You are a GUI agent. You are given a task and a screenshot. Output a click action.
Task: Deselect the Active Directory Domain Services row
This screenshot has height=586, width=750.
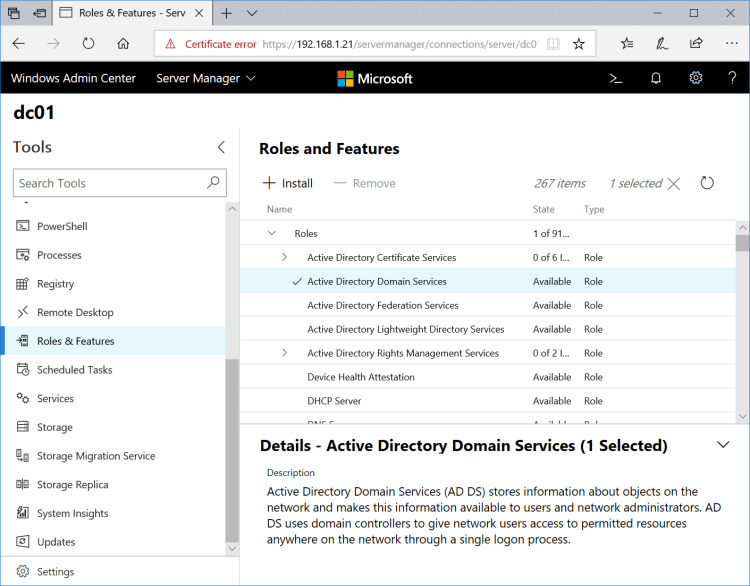pos(297,282)
